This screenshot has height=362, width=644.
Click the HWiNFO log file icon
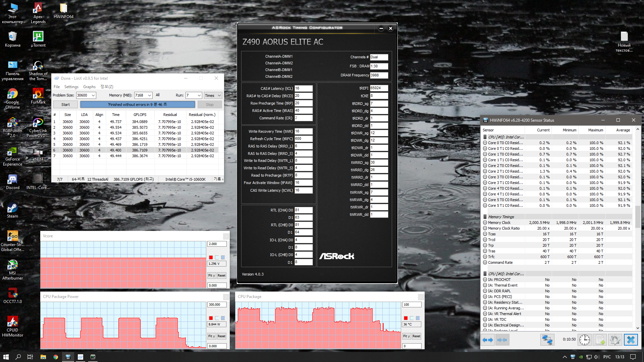pos(600,340)
